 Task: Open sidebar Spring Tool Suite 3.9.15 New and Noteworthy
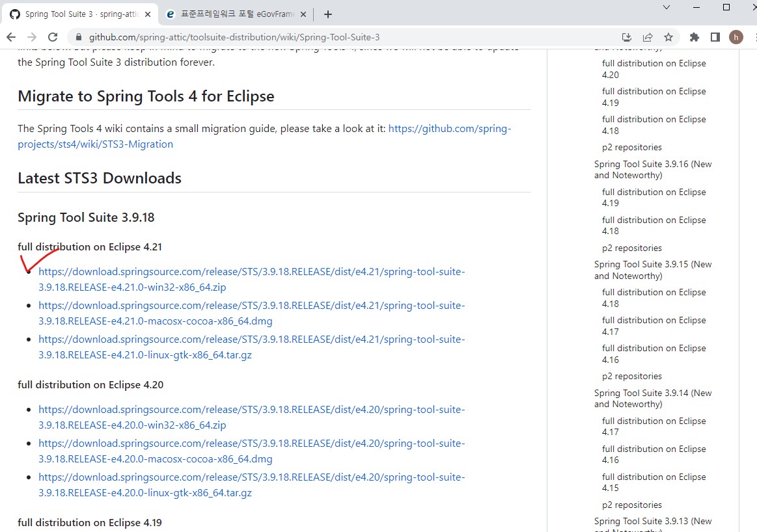pos(653,270)
